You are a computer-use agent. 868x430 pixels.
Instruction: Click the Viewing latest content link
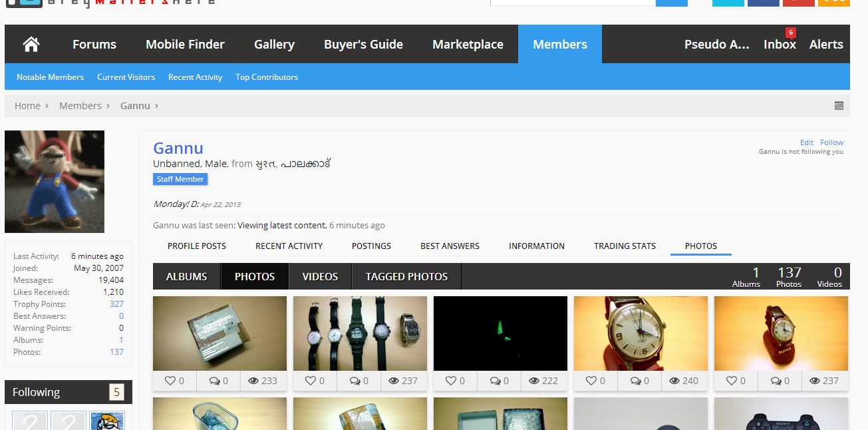pyautogui.click(x=281, y=226)
